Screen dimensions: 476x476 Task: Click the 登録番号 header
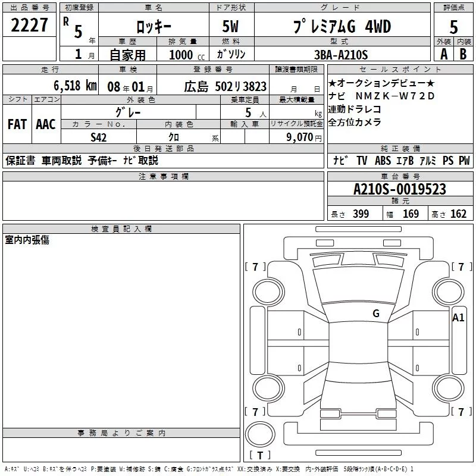click(x=213, y=69)
